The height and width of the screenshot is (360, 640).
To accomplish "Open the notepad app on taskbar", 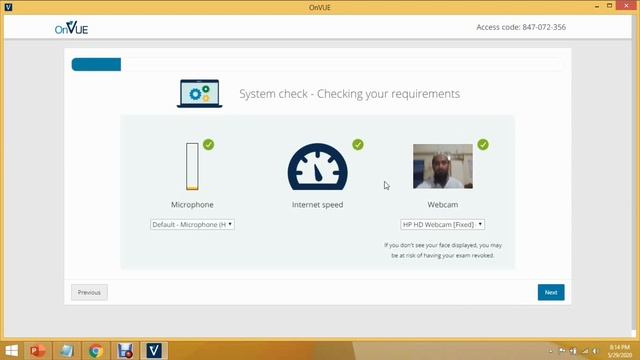I will 67,351.
